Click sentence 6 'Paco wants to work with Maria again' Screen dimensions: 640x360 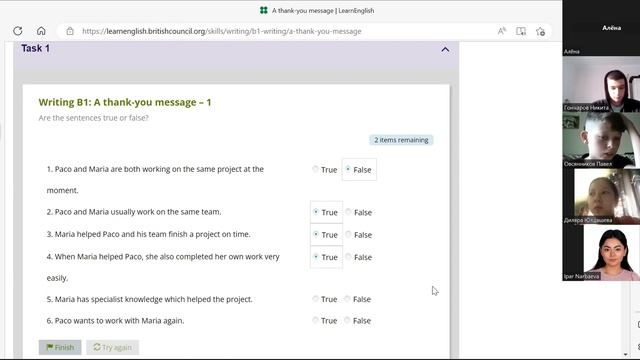(x=116, y=321)
